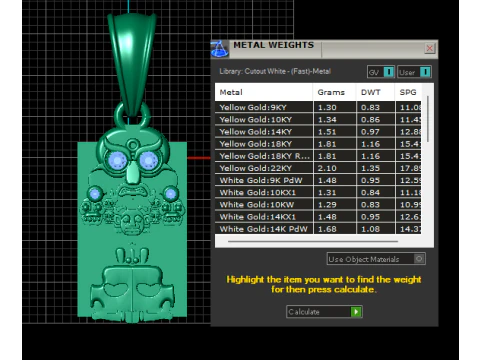Toggle the User library switch
The height and width of the screenshot is (360, 480).
pyautogui.click(x=414, y=72)
